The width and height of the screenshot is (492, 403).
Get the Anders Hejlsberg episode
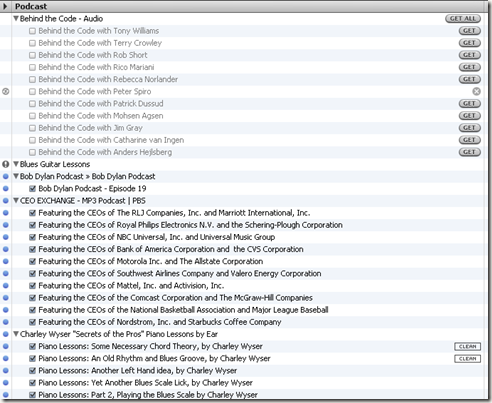tap(470, 152)
